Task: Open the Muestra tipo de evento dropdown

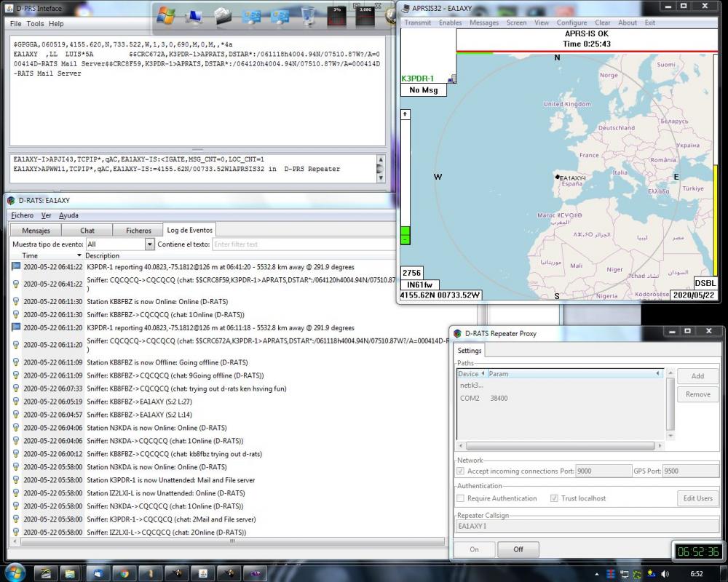Action: 150,244
